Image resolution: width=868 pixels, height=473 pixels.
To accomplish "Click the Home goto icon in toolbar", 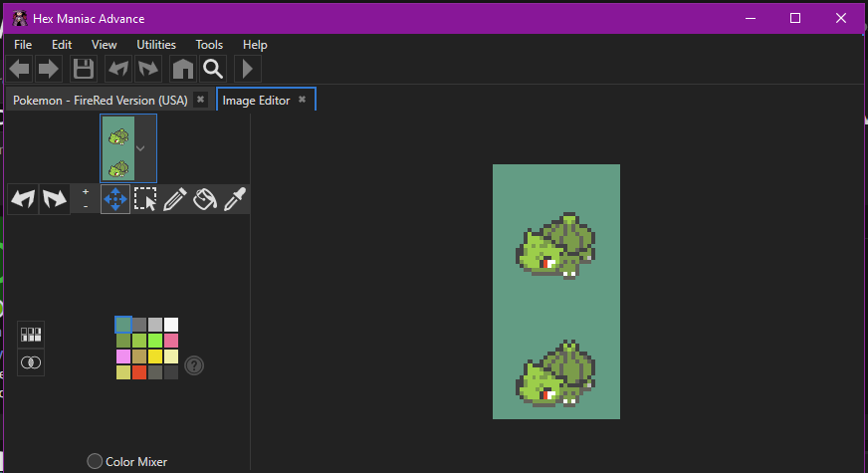I will [x=182, y=69].
